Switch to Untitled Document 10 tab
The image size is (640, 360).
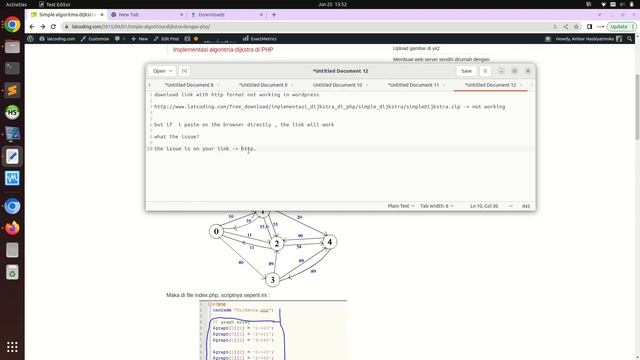[x=338, y=85]
